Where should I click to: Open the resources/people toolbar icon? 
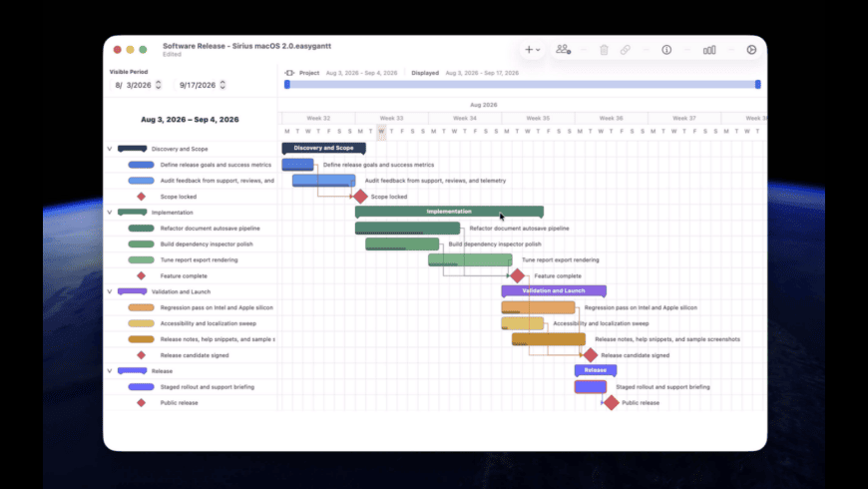(x=563, y=50)
